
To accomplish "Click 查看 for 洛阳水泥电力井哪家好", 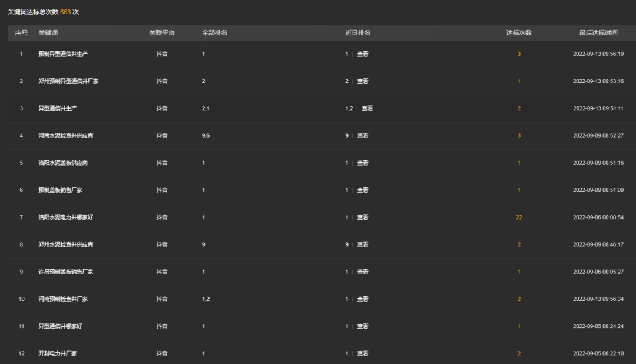I will click(363, 217).
